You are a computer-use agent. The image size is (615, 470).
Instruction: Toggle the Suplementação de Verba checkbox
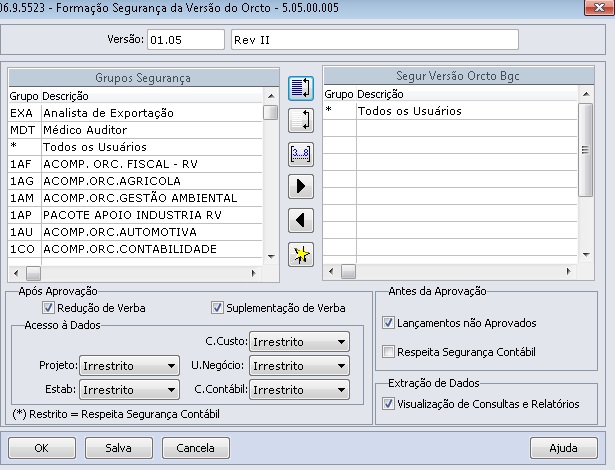[217, 308]
